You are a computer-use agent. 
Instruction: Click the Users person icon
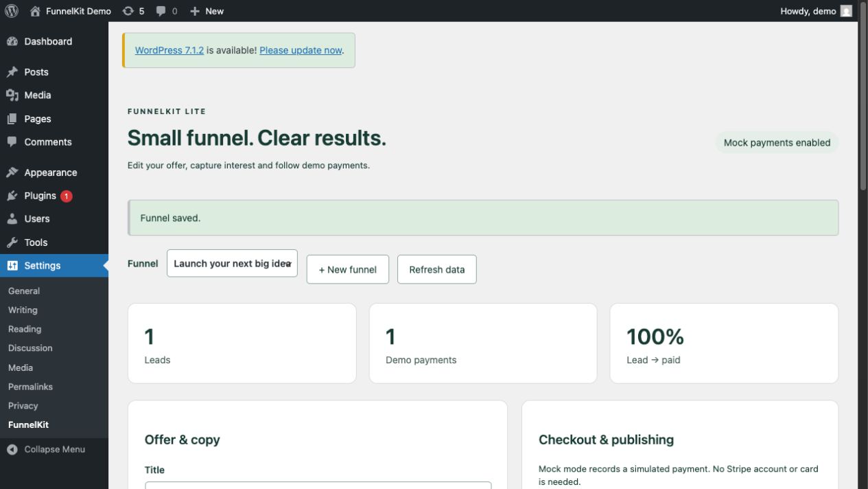[12, 218]
